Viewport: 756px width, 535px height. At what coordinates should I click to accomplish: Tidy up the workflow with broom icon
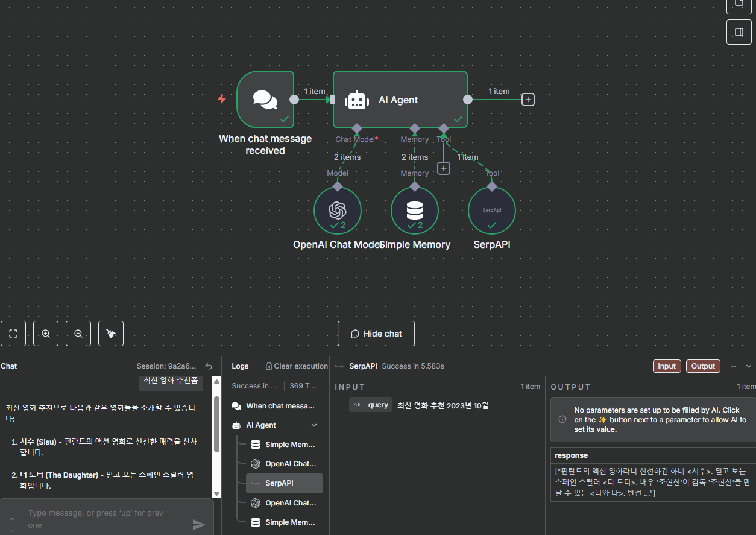tap(111, 334)
